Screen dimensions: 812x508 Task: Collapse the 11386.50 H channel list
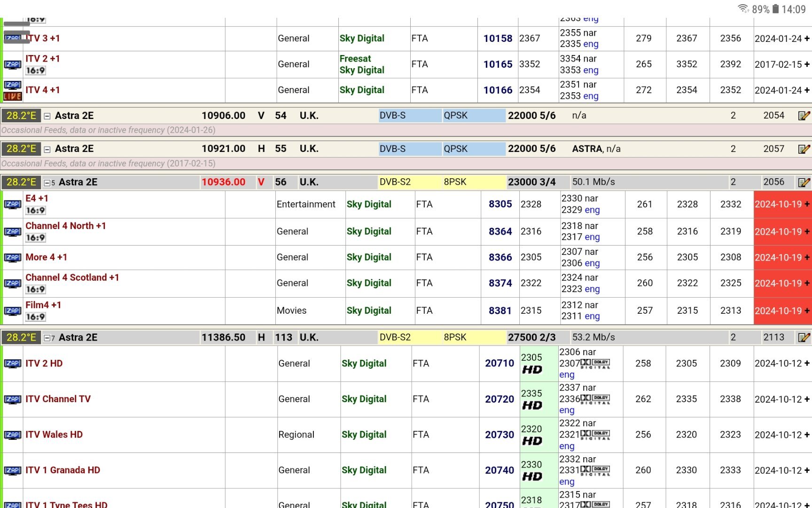47,338
